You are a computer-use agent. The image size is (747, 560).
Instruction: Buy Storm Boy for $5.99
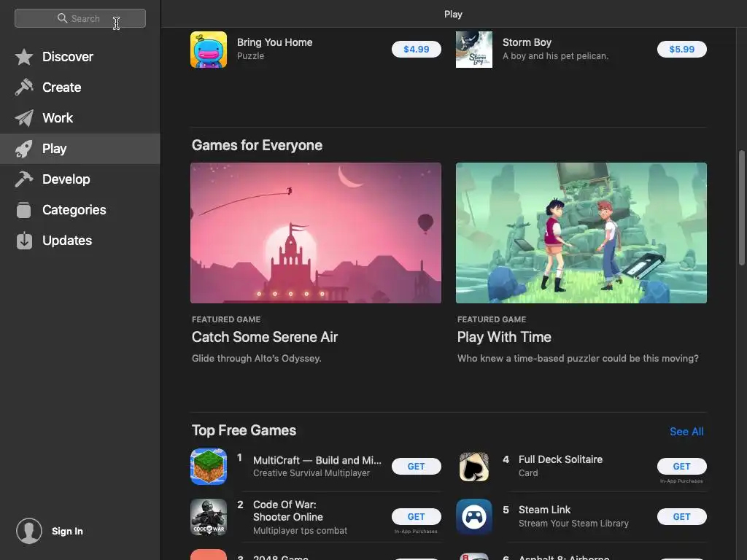tap(682, 49)
